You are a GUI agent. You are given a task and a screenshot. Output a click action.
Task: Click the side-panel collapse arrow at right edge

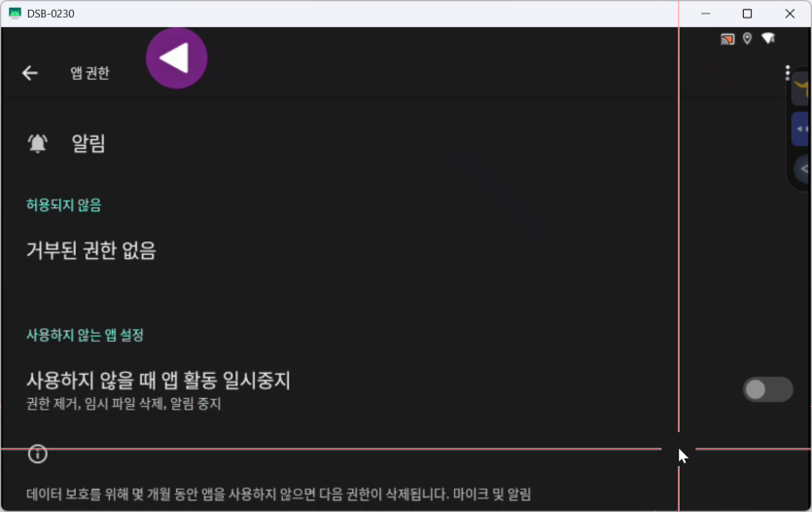(x=803, y=169)
